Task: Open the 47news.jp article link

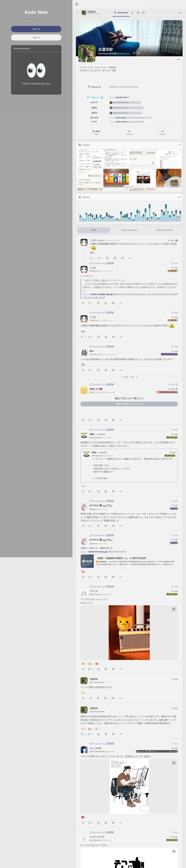Action: (103, 552)
